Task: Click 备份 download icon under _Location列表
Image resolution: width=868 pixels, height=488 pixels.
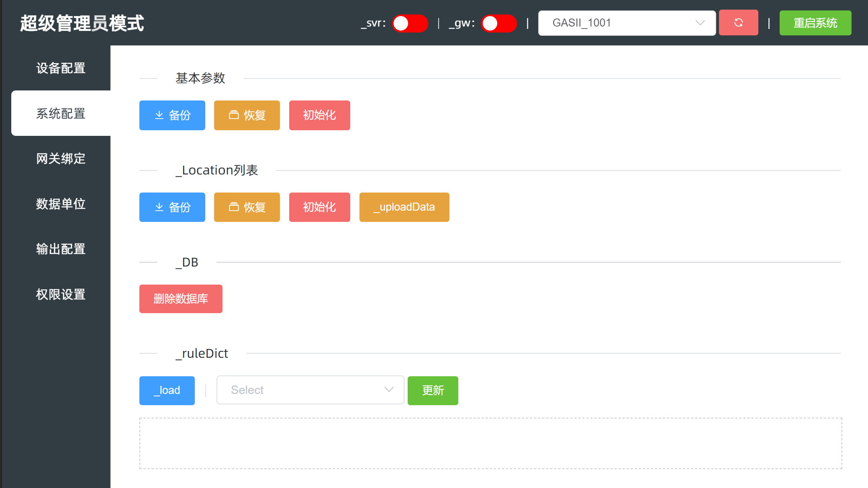Action: (x=159, y=207)
